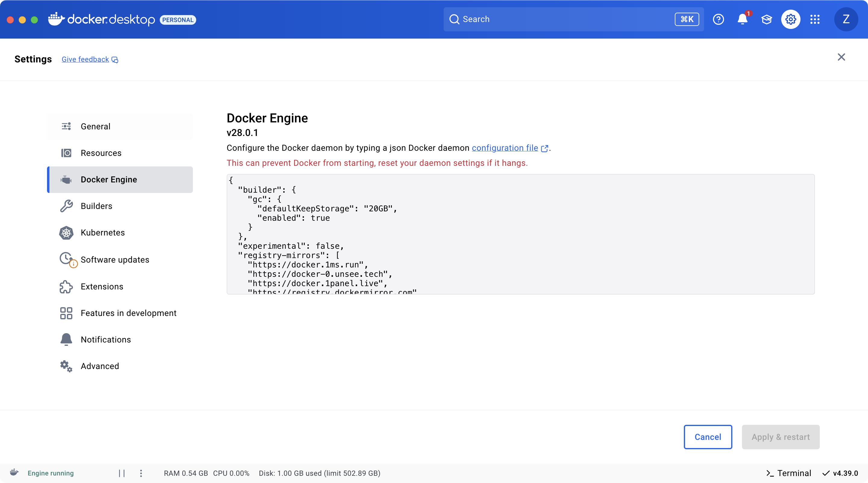Open the Extensions puzzle icon
The image size is (868, 483).
[x=66, y=286]
